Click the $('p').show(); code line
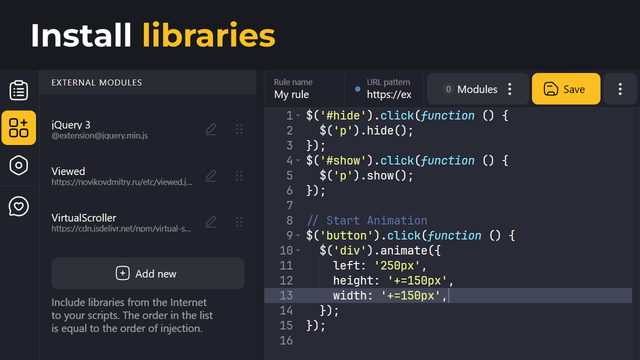This screenshot has height=360, width=640. 366,176
